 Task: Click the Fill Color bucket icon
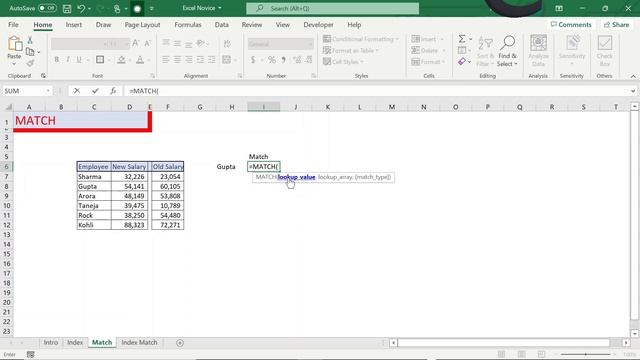coord(121,60)
